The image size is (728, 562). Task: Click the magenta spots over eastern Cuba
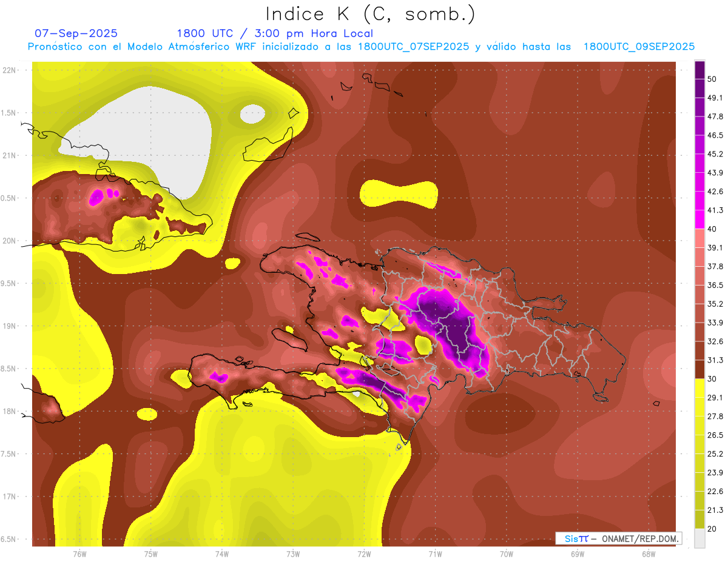point(97,196)
